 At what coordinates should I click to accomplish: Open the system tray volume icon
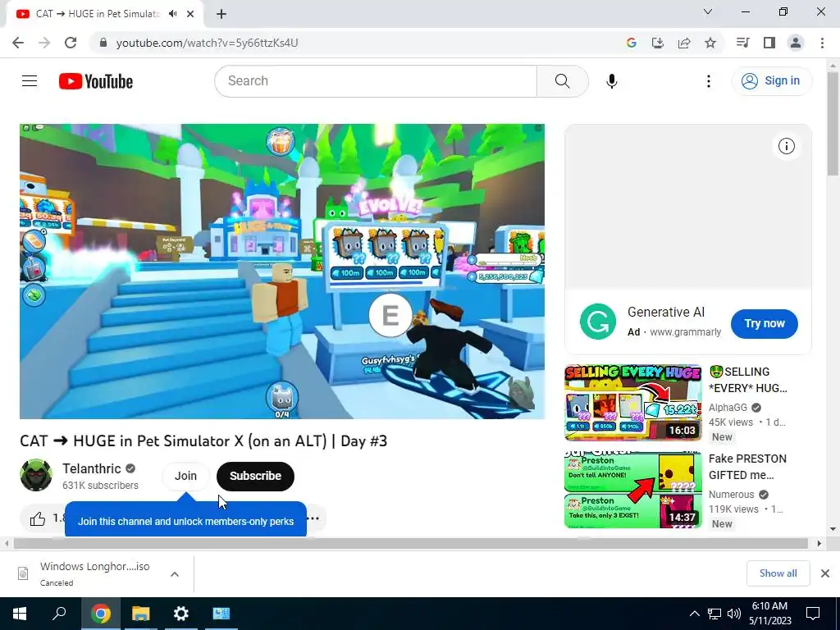734,614
